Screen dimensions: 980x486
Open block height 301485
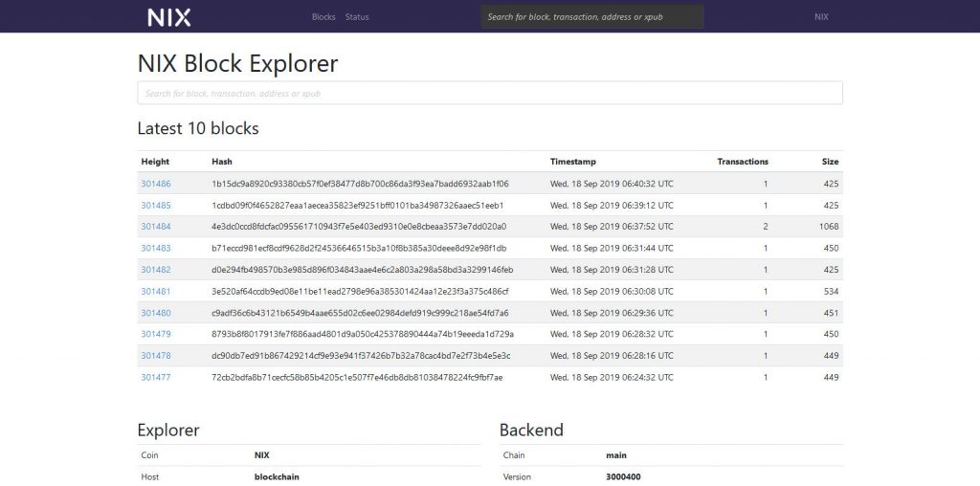coord(156,206)
